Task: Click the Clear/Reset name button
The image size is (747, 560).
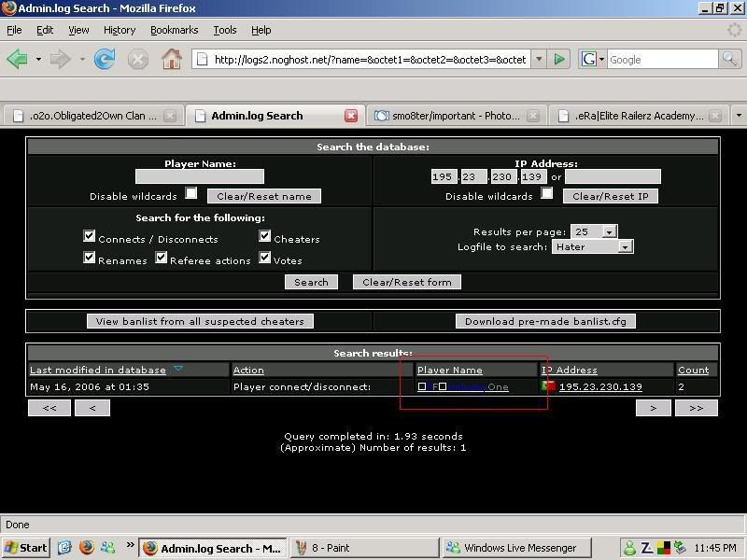Action: click(264, 196)
